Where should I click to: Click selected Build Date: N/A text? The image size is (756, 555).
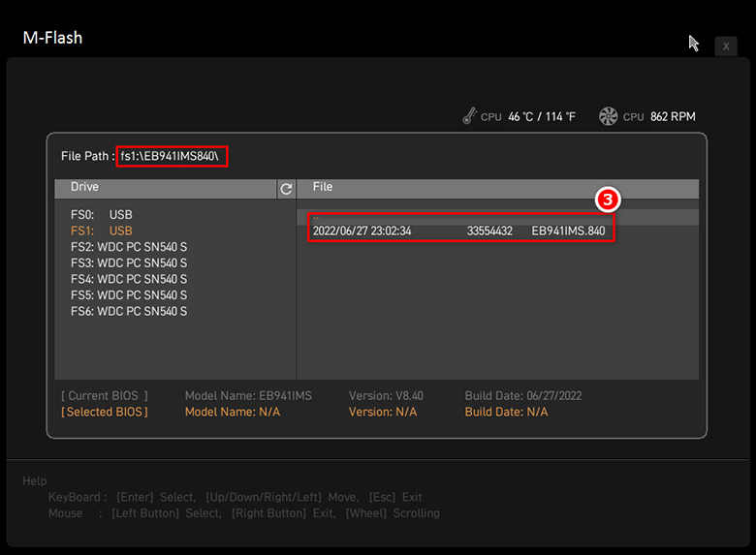coord(506,412)
